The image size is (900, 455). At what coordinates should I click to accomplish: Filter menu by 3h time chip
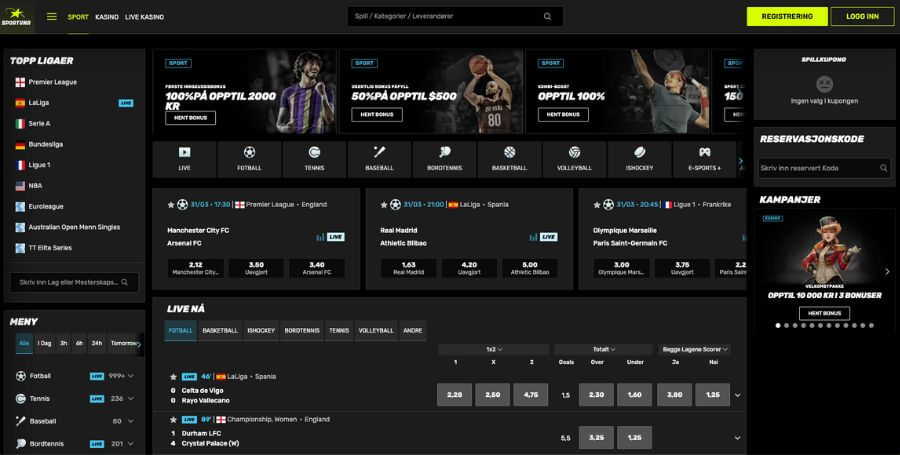point(64,343)
